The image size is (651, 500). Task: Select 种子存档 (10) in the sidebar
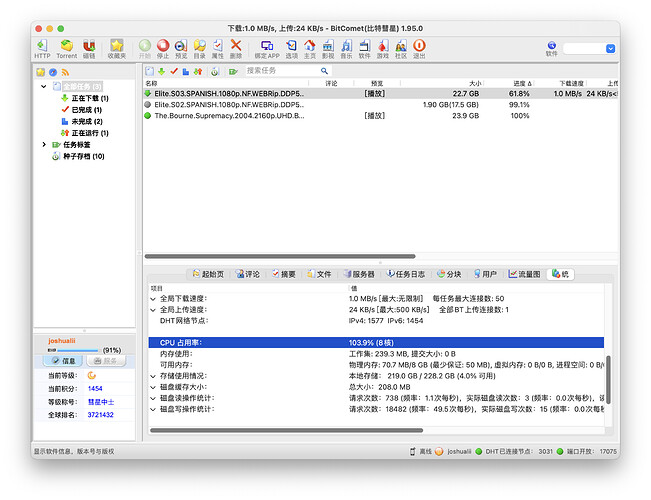tap(78, 157)
